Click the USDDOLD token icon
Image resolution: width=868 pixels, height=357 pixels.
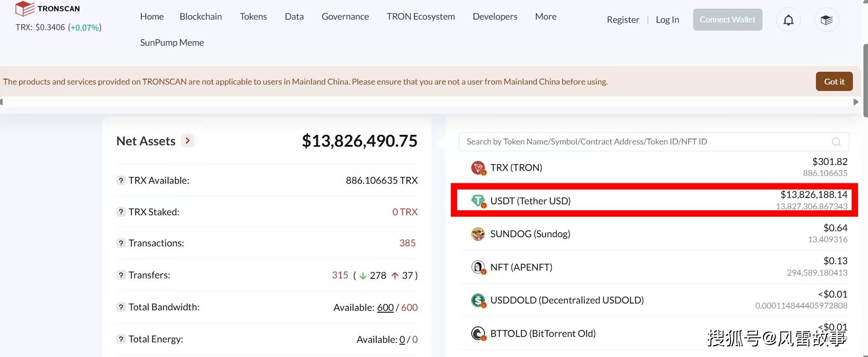click(x=478, y=300)
